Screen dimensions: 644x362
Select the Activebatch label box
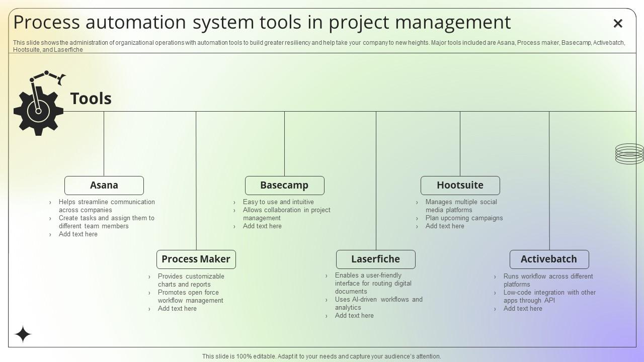tap(549, 259)
